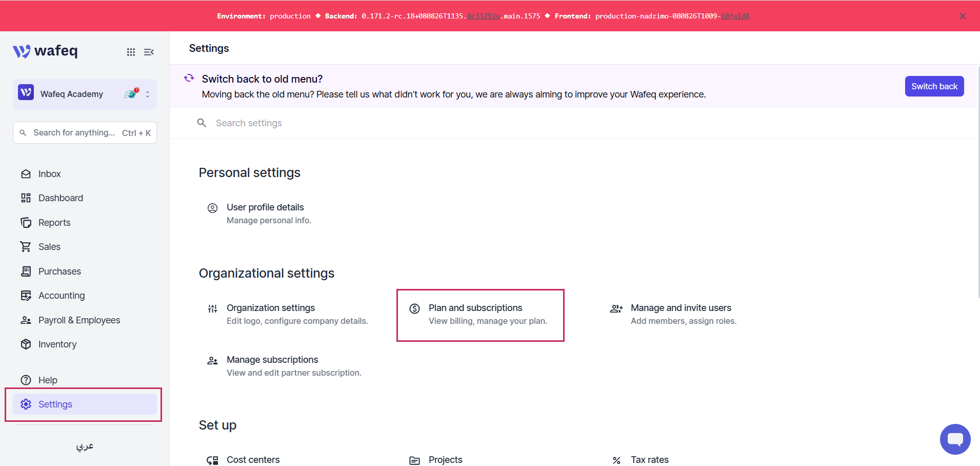Open Accounting from sidebar

tap(62, 296)
